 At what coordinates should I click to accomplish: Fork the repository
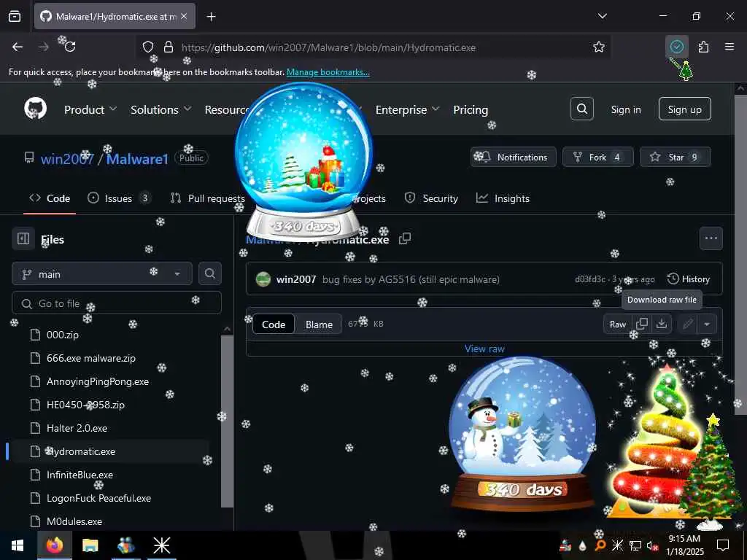[x=598, y=157]
